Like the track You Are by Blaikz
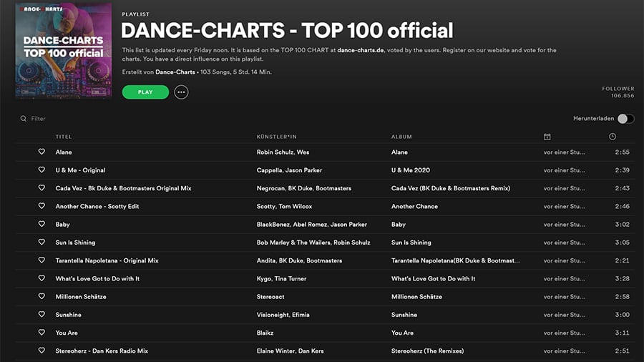Viewport: 644px width, 362px height. click(x=42, y=332)
